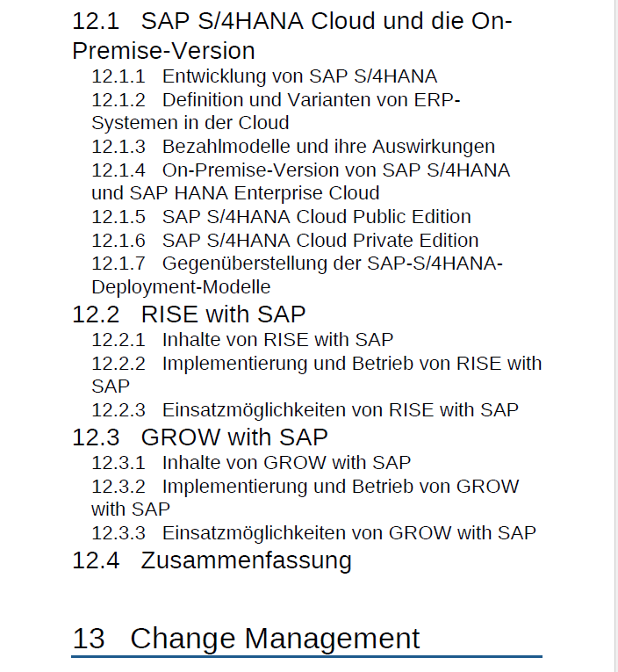Jump to 12.1.6 Cloud Private Edition

pyautogui.click(x=285, y=240)
